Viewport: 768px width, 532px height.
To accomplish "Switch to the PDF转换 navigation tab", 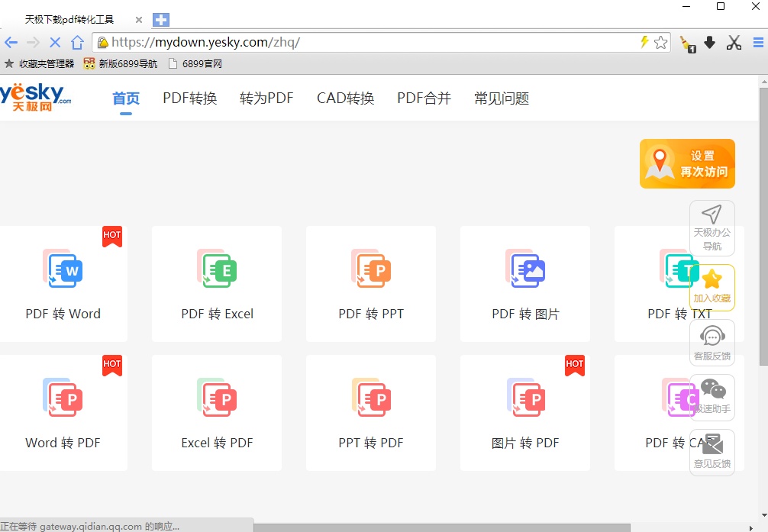I will point(190,98).
